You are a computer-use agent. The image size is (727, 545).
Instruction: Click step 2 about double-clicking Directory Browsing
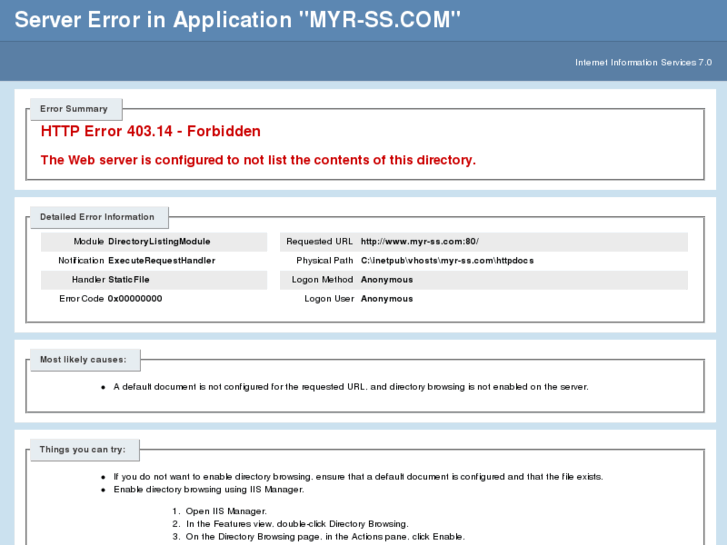click(x=297, y=524)
